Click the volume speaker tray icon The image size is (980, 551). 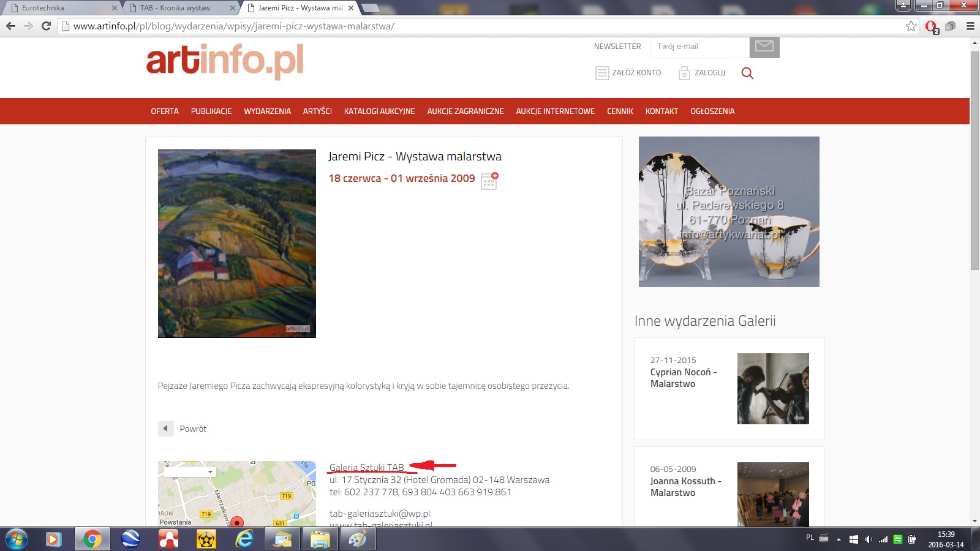(x=869, y=539)
